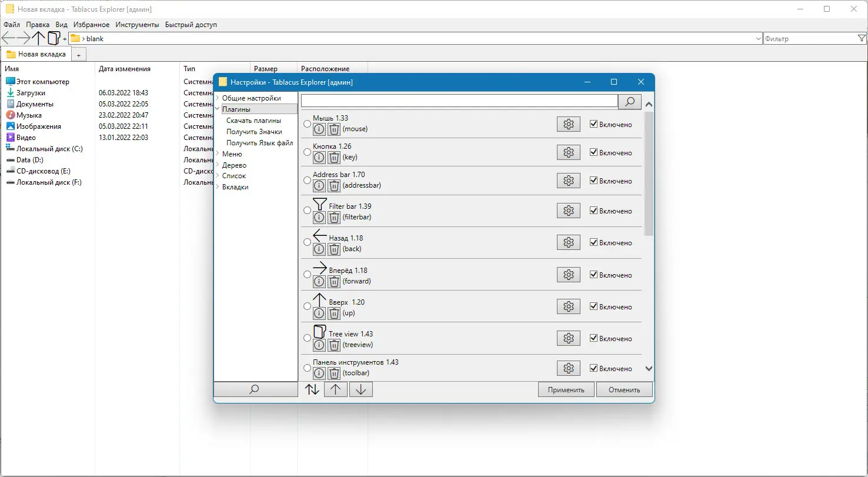This screenshot has height=477, width=868.
Task: Click the search button below settings tree
Action: [255, 389]
